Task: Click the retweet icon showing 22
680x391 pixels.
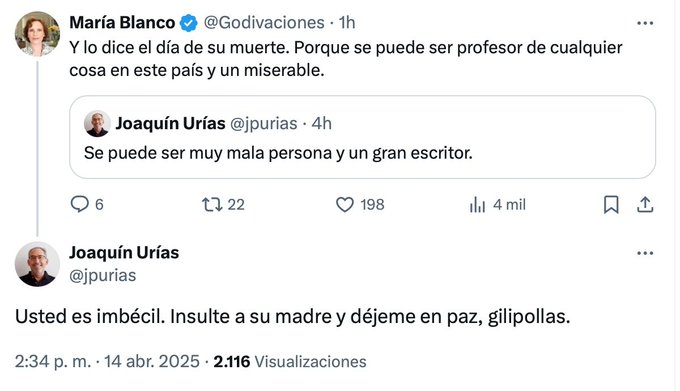Action: (x=212, y=204)
